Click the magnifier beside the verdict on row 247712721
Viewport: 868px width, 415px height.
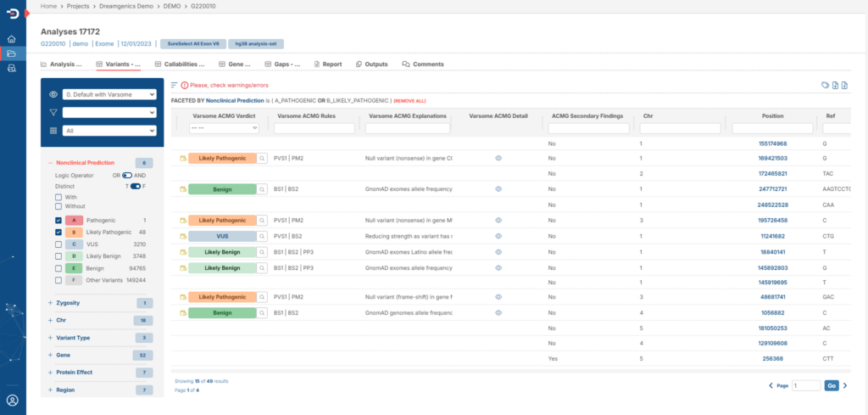[x=262, y=189]
